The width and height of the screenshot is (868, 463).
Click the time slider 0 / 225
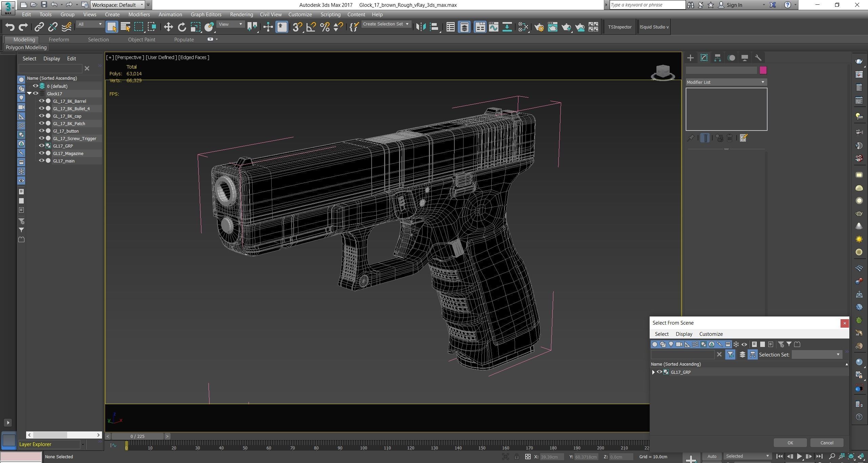tap(137, 436)
